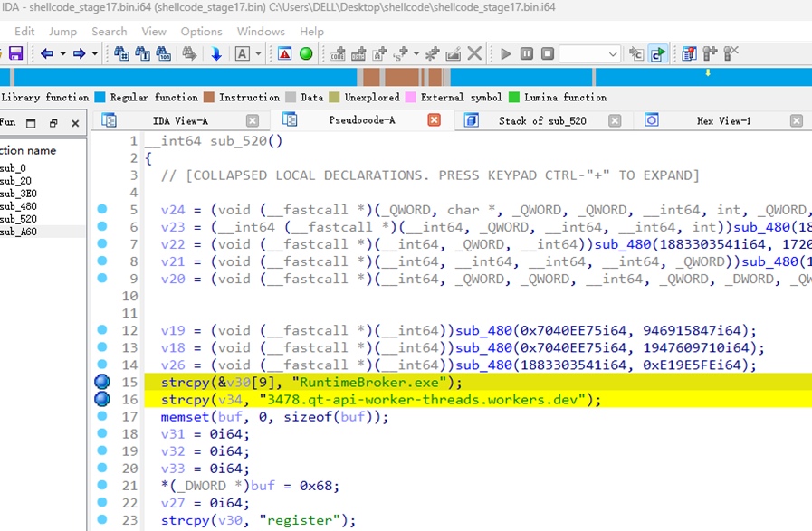Jump back with the left arrow
This screenshot has width=812, height=531.
click(46, 53)
